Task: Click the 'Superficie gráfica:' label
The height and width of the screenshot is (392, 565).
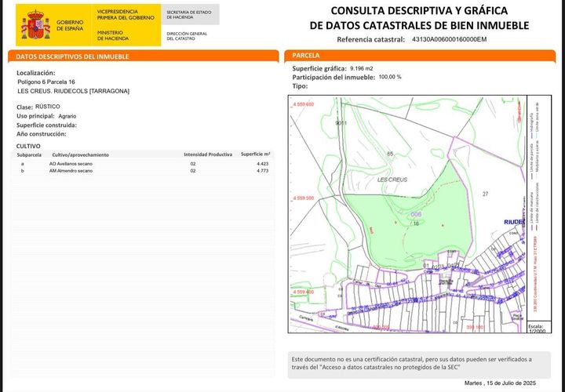Action: [x=319, y=68]
